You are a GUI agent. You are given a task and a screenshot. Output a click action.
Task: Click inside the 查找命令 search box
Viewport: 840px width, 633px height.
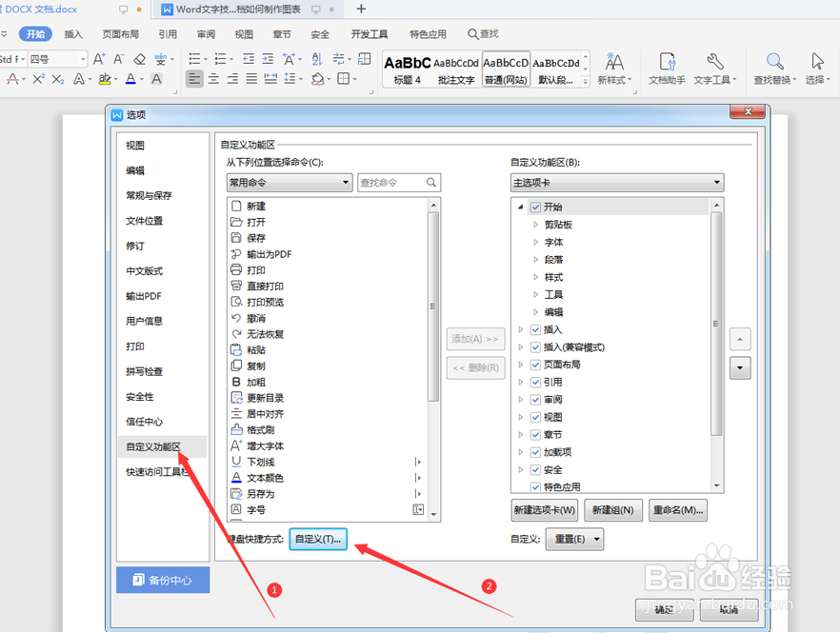click(392, 182)
